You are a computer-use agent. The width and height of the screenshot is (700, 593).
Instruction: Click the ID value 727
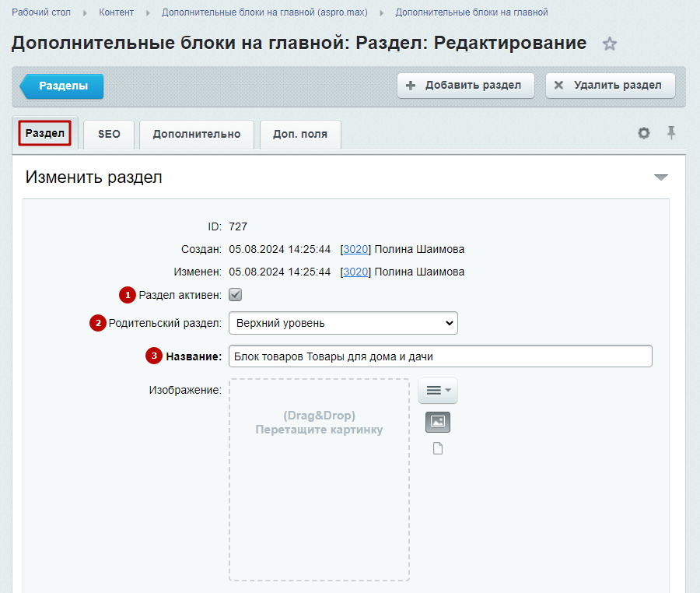tap(238, 226)
